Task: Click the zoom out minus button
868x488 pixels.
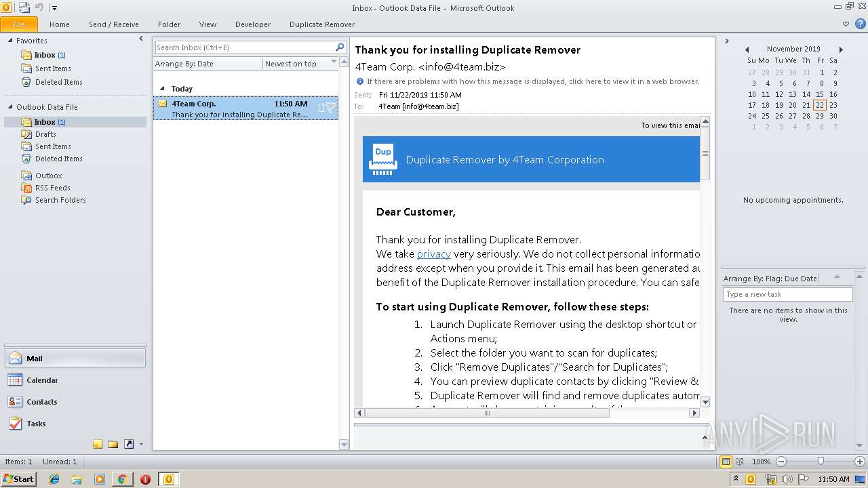Action: (x=781, y=462)
